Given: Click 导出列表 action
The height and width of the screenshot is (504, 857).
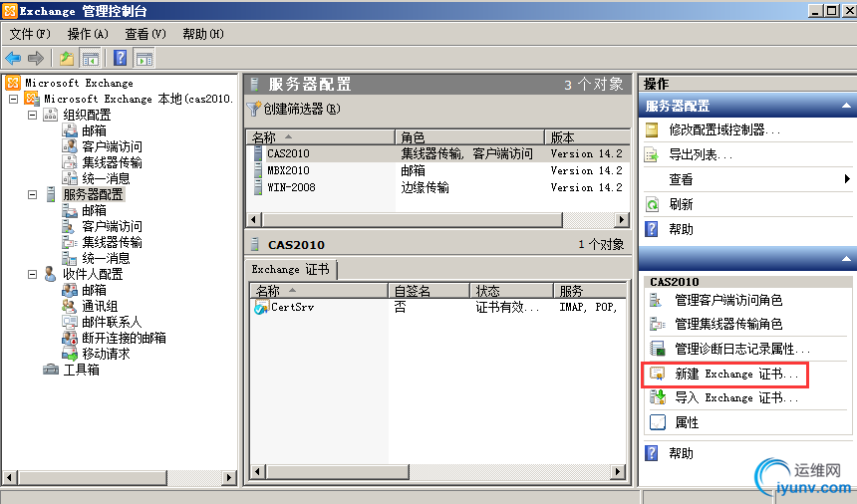Looking at the screenshot, I should pos(701,155).
